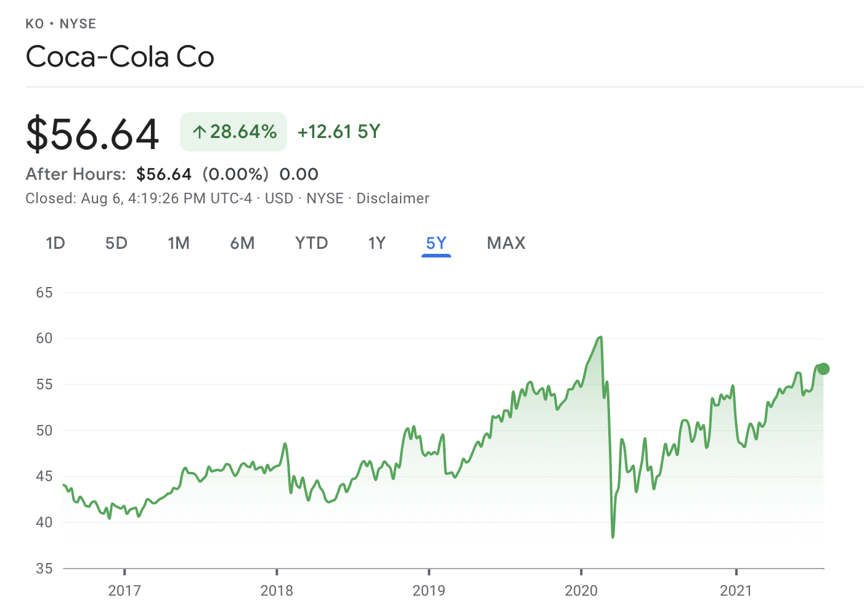864x616 pixels.
Task: Click the 2019 x-axis label
Action: [x=429, y=591]
